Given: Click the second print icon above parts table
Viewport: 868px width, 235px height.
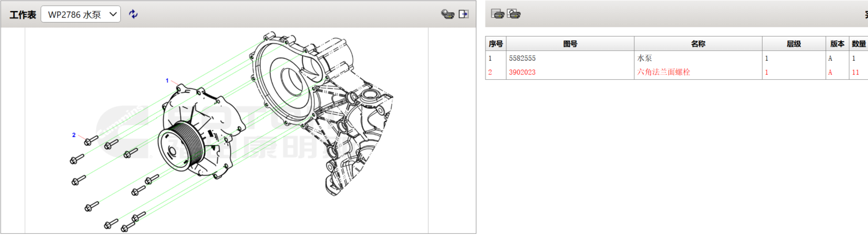Looking at the screenshot, I should (514, 14).
